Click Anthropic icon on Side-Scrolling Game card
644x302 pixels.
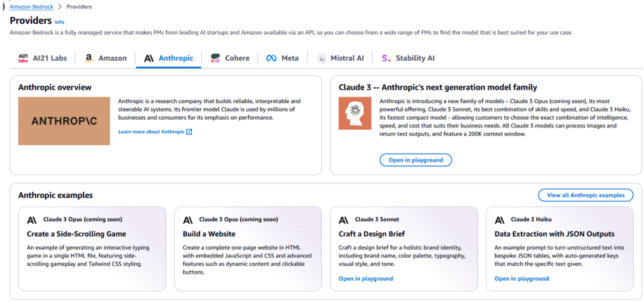click(32, 220)
